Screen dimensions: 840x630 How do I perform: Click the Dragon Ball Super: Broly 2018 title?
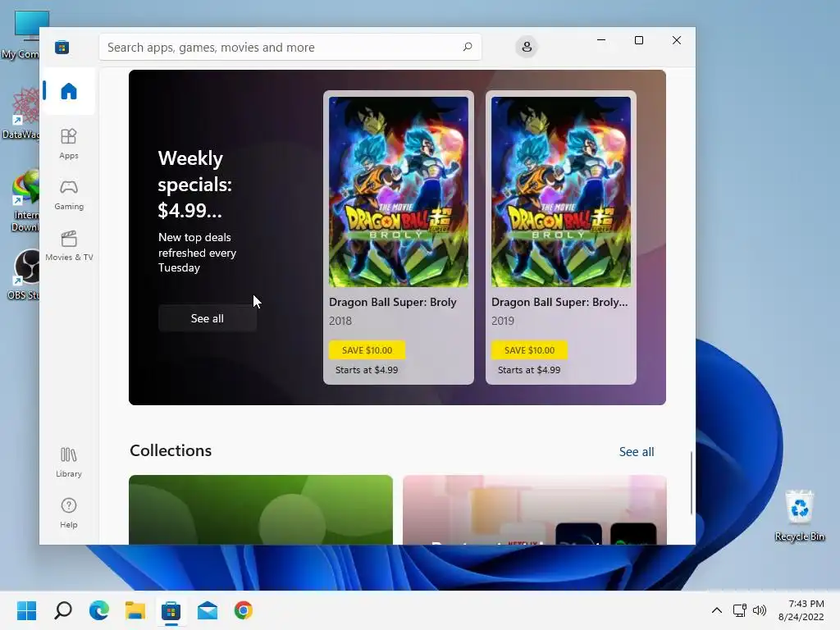pos(393,302)
